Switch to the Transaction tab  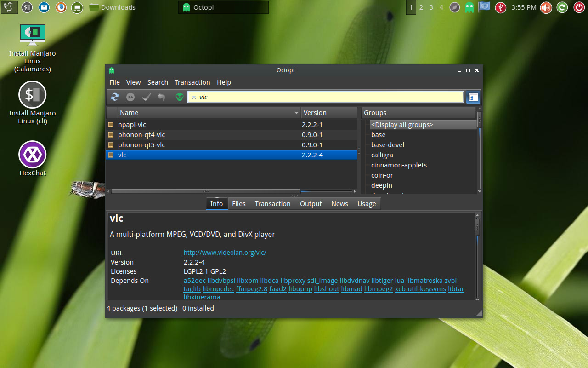pyautogui.click(x=273, y=204)
